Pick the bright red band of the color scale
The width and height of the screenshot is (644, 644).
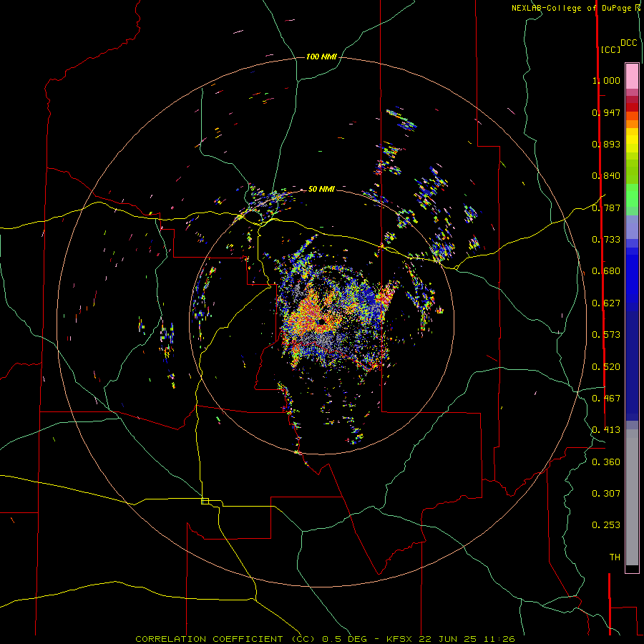tap(632, 107)
